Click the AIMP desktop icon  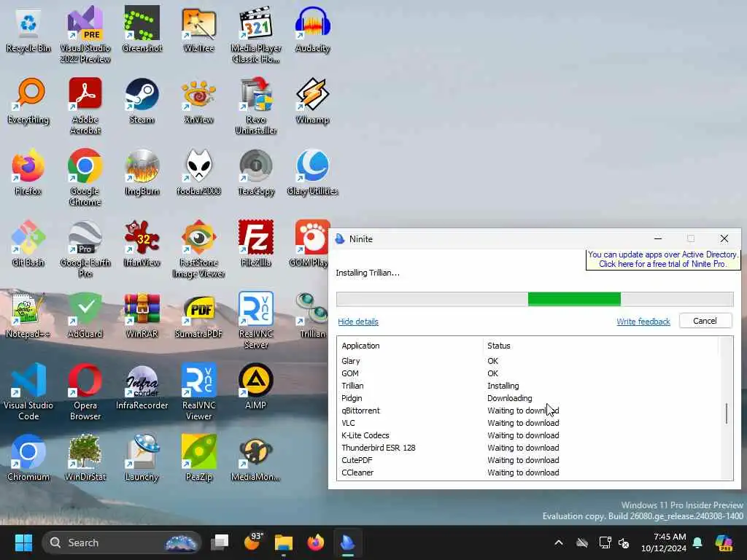256,386
